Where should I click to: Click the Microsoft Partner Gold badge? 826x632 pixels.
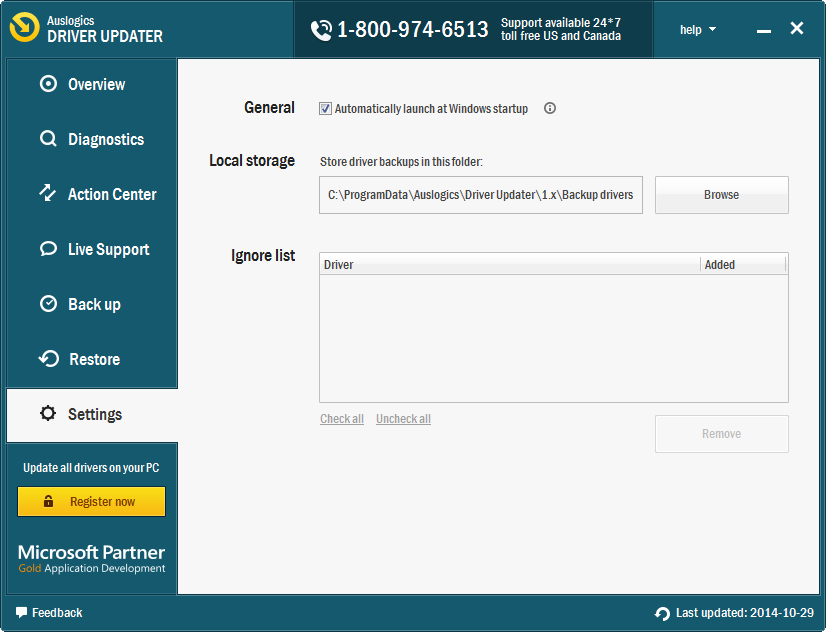(x=92, y=559)
